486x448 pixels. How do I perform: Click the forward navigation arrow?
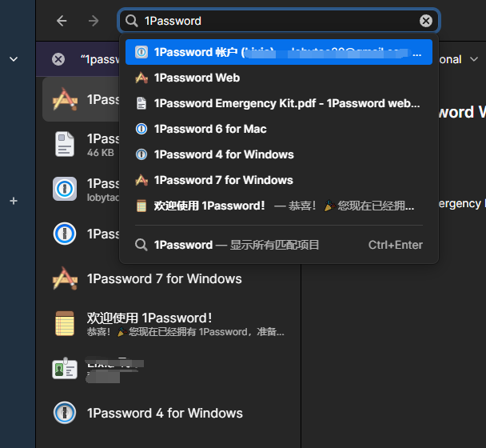click(x=94, y=21)
